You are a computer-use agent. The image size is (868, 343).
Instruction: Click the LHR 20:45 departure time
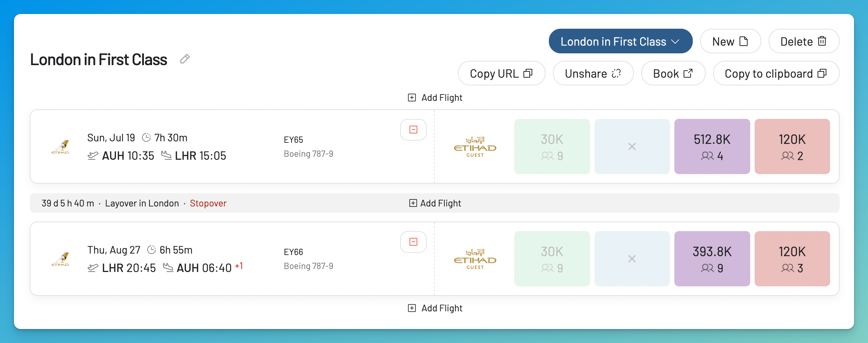coord(129,268)
